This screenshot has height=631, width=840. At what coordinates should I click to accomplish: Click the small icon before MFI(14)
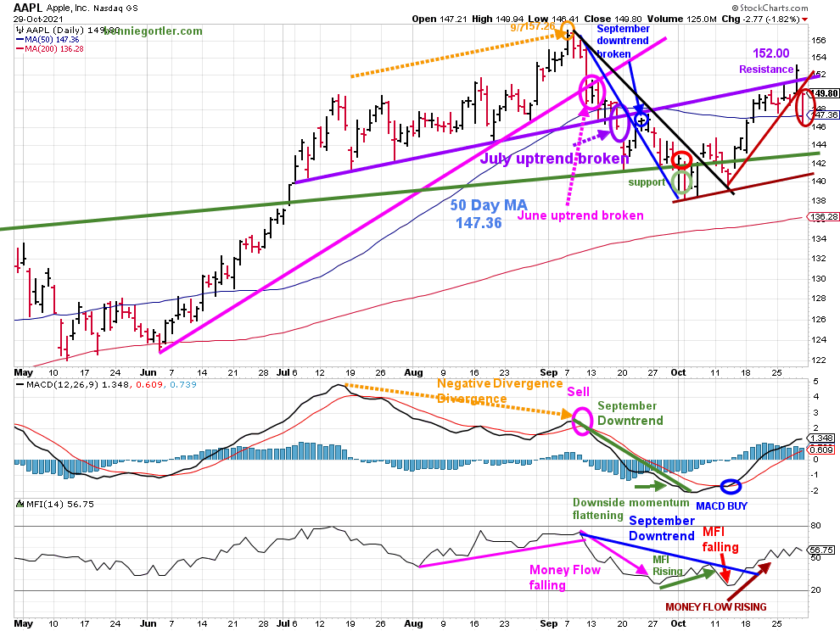pyautogui.click(x=20, y=504)
